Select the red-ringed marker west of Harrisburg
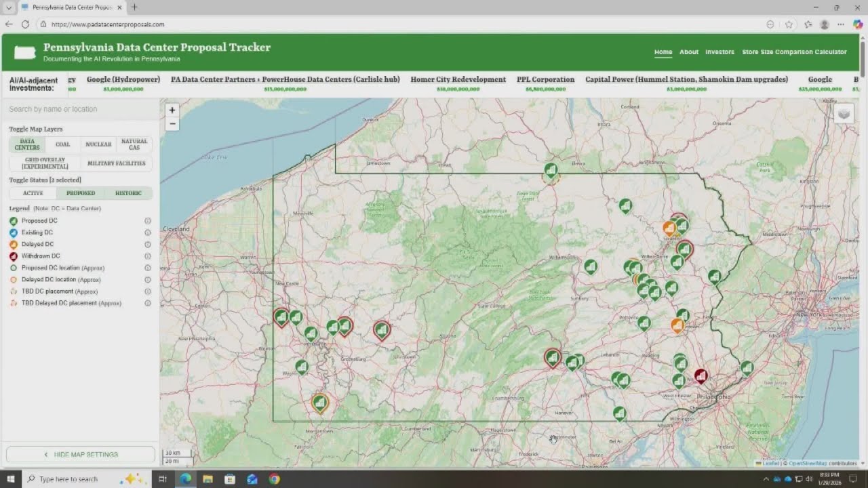Image resolution: width=868 pixels, height=488 pixels. pyautogui.click(x=553, y=358)
